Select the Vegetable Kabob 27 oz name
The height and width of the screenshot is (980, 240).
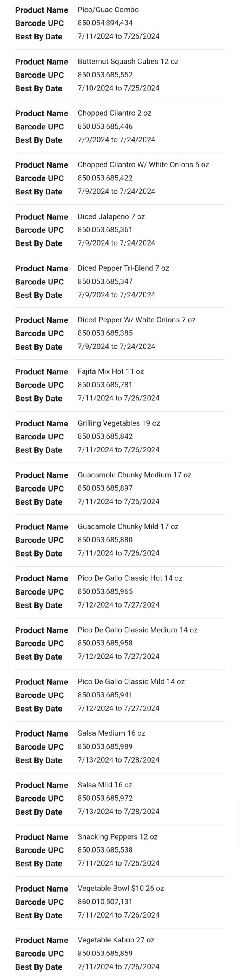(x=116, y=940)
